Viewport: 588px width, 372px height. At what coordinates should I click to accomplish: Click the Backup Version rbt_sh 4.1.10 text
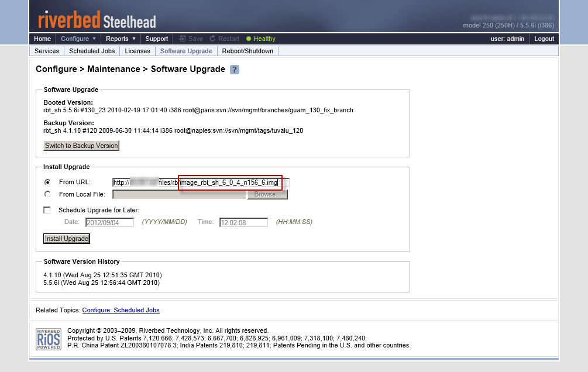[x=173, y=131]
